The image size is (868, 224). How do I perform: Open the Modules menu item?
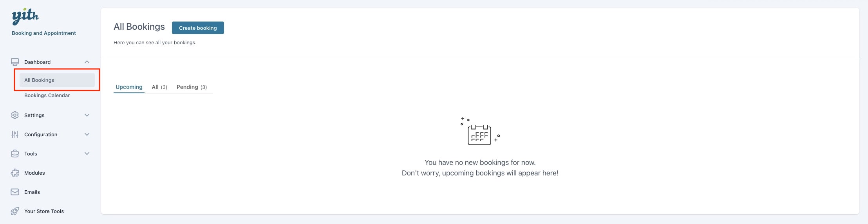point(34,173)
